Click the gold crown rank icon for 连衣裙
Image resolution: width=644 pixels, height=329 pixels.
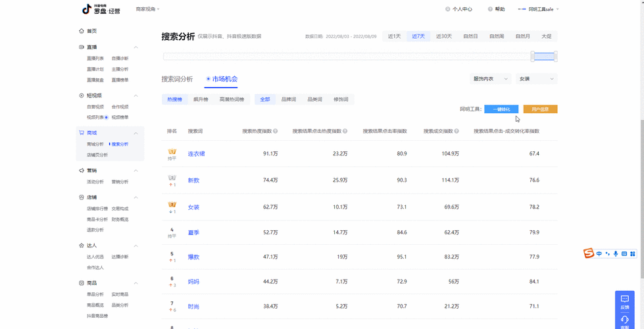coord(172,151)
